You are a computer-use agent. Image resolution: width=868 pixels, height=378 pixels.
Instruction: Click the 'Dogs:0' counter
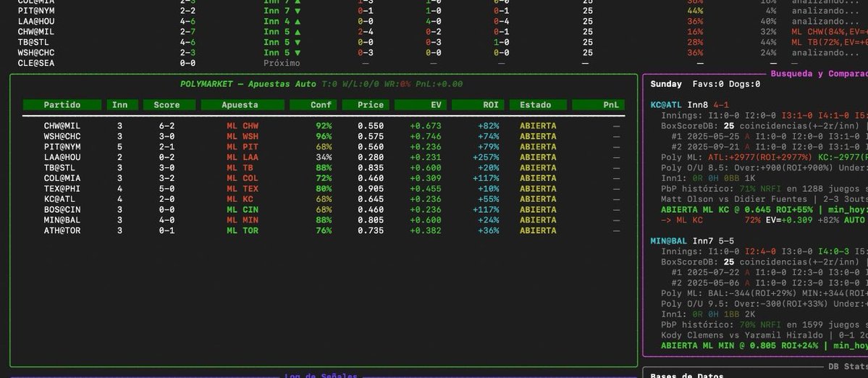point(744,84)
